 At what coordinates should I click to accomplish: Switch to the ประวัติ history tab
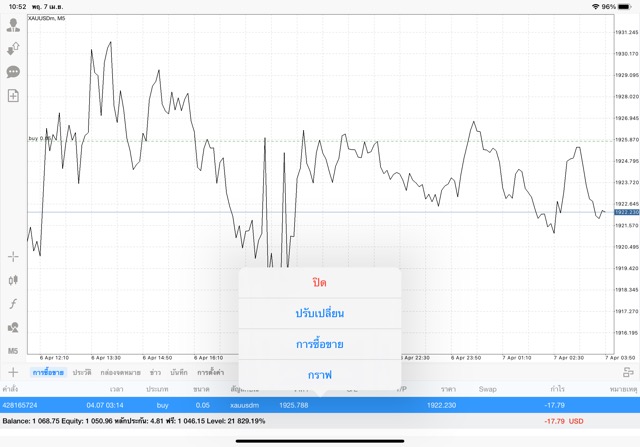click(81, 372)
